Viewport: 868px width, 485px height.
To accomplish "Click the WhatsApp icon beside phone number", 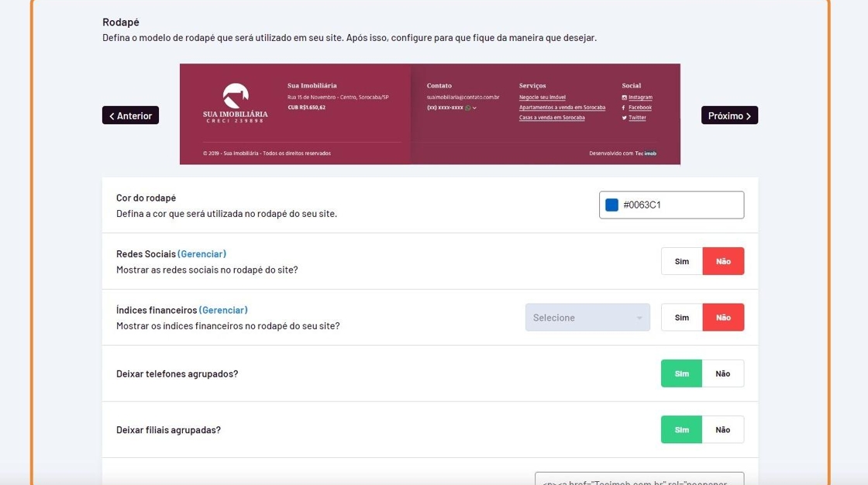I will click(x=468, y=108).
